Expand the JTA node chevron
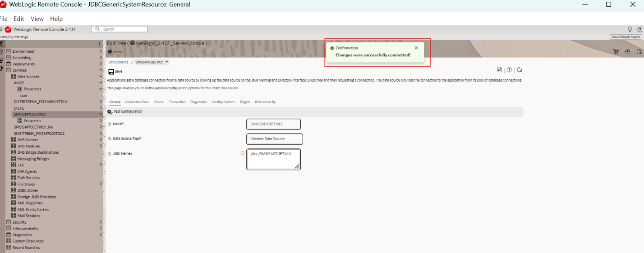The height and width of the screenshot is (253, 644). coord(101,165)
